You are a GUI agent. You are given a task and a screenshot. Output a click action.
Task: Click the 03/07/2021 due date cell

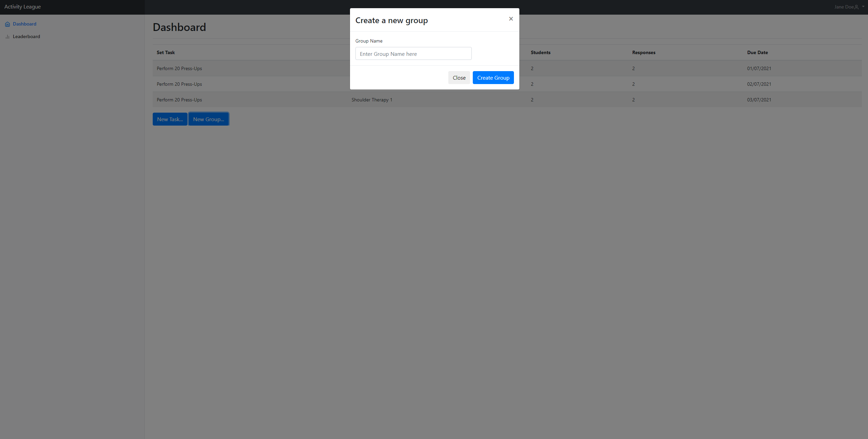[x=759, y=100]
